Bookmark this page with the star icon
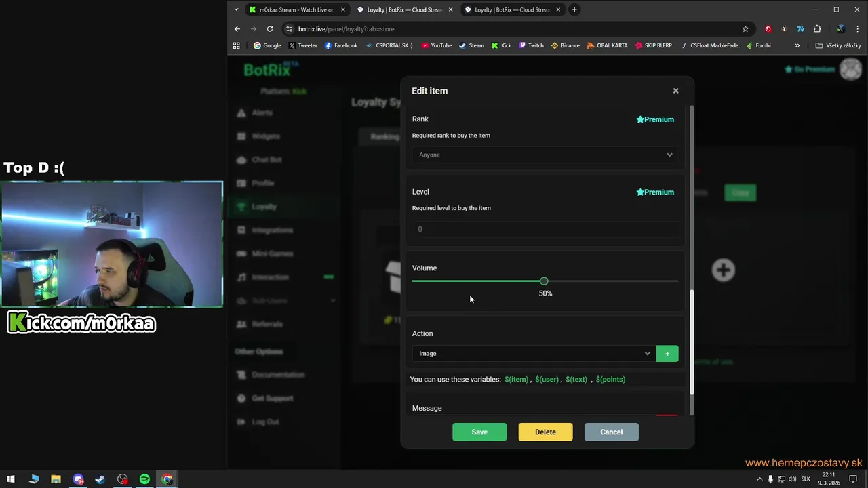This screenshot has height=488, width=868. pos(745,29)
